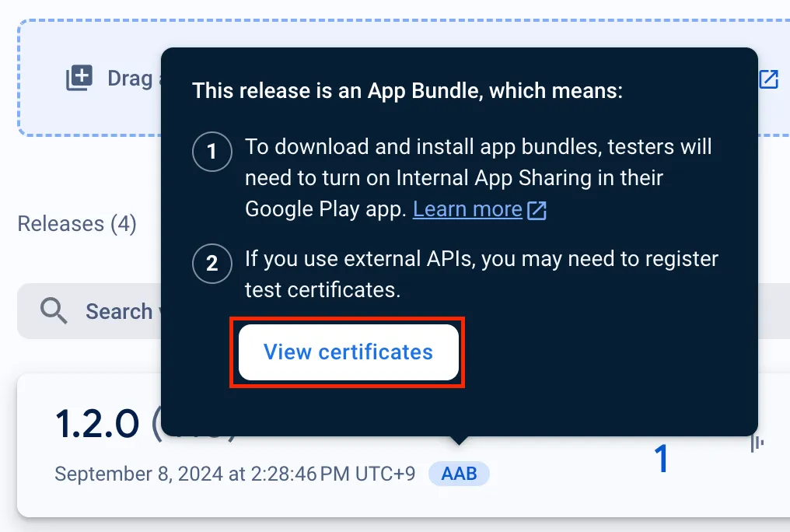Open the external link icon beside the upload area
The image size is (790, 532).
769,79
